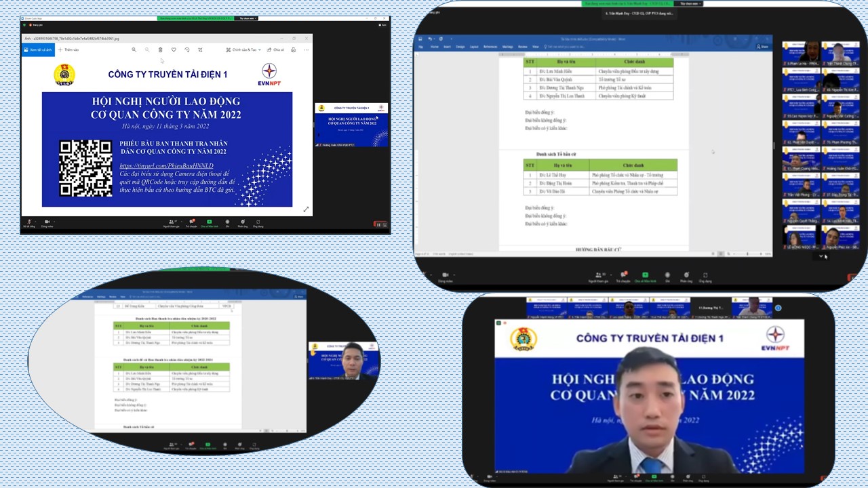The height and width of the screenshot is (488, 868).
Task: Open chat in top-right Zoom toolbar
Action: 623,277
